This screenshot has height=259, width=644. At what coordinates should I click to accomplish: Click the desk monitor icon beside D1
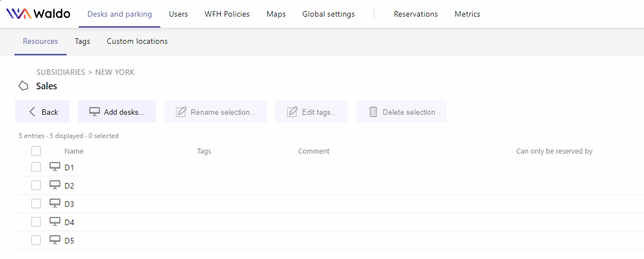pyautogui.click(x=54, y=167)
